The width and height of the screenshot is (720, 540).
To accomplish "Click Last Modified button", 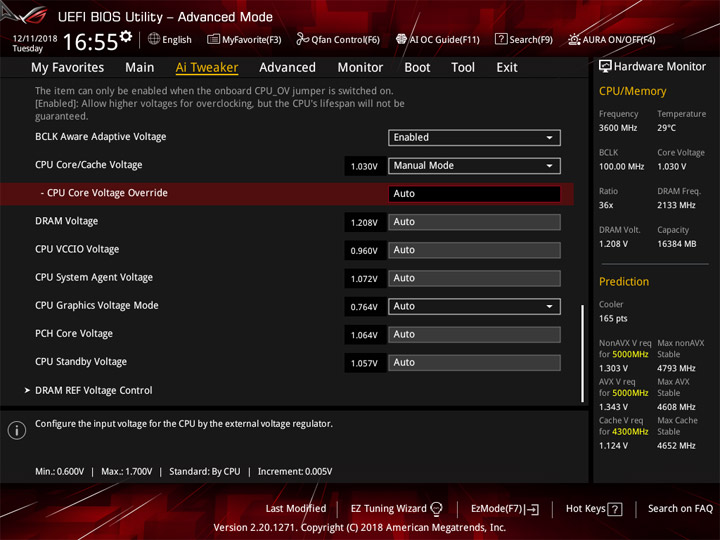I will pos(296,508).
